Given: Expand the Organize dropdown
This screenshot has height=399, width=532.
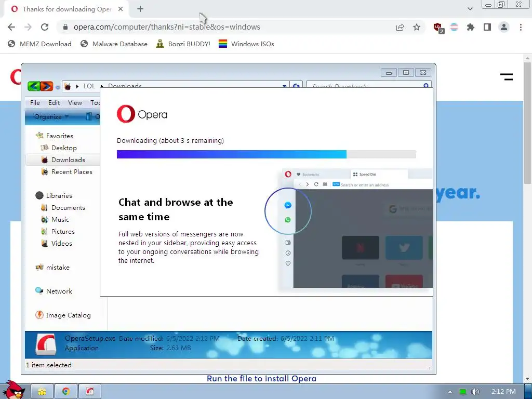Looking at the screenshot, I should click(x=51, y=117).
